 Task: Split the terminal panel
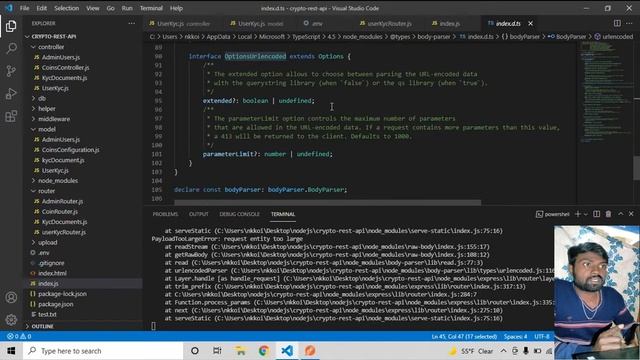596,214
